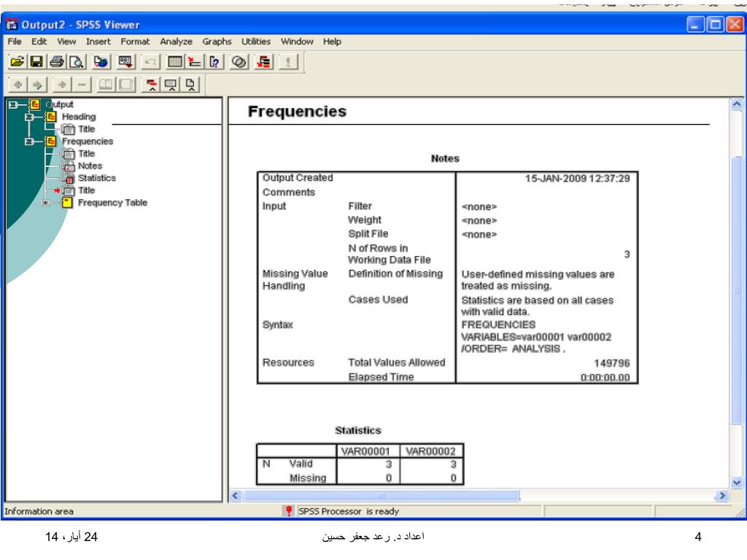Screen dimensions: 747x560
Task: Click the Show open-book toolbar icon
Action: pos(106,85)
